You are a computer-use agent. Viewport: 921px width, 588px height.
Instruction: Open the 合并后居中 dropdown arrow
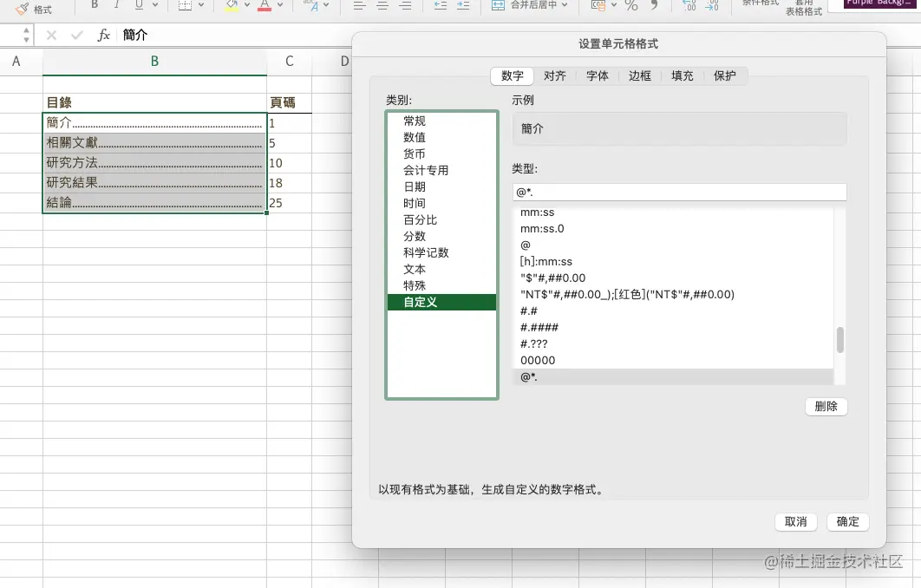[x=565, y=4]
